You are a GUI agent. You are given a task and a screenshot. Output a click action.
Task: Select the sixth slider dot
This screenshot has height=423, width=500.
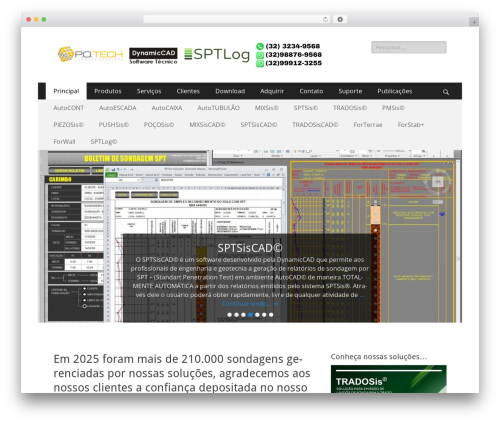264,315
